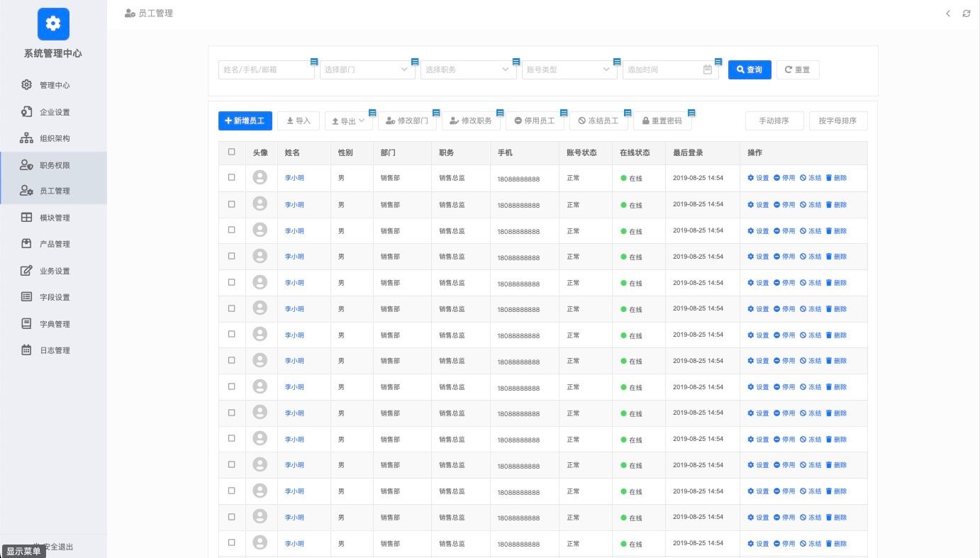Click first row's user avatar
The image size is (980, 558).
[x=260, y=178]
